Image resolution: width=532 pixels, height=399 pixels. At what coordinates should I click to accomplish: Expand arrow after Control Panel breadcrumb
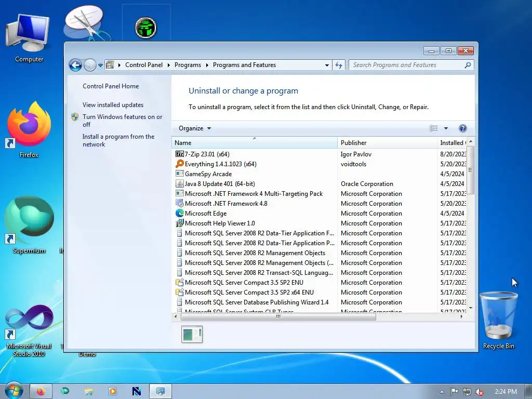coord(169,65)
